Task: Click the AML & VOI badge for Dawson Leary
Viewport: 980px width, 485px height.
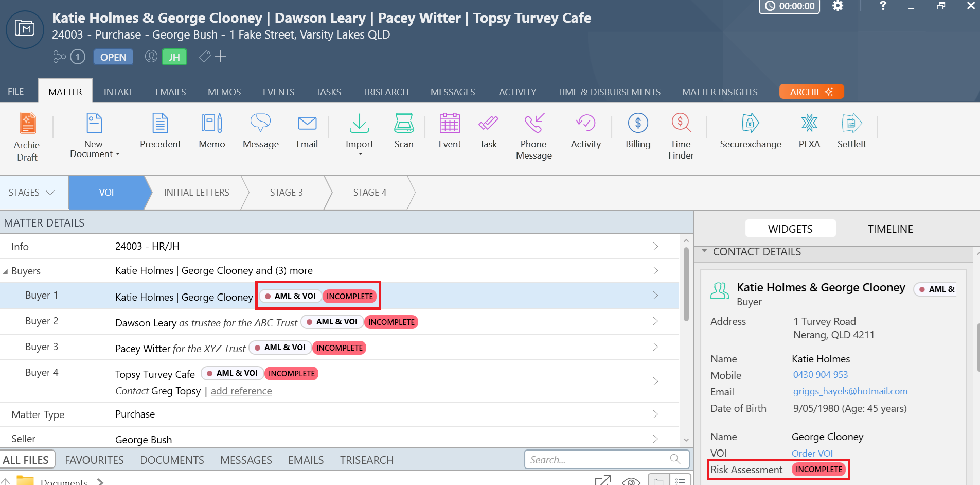Action: [332, 322]
